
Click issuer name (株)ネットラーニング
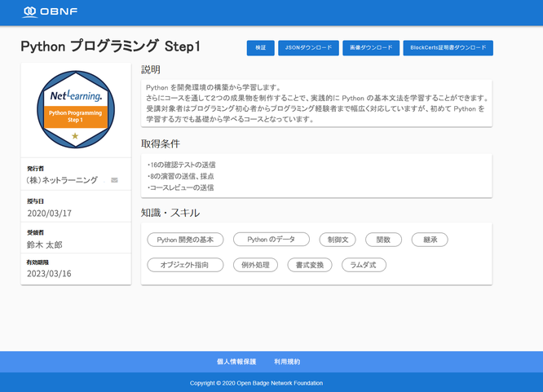[62, 180]
